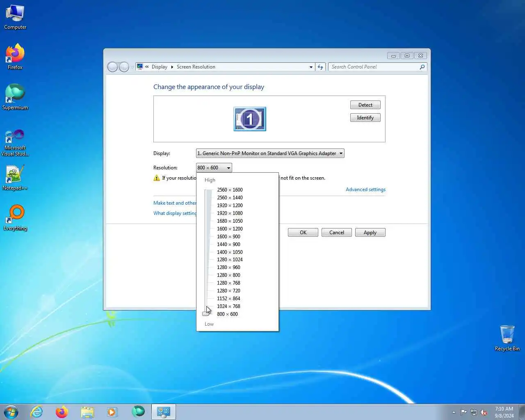Open the recent pages dropdown arrow
Viewport: 525px width, 420px height.
point(132,67)
